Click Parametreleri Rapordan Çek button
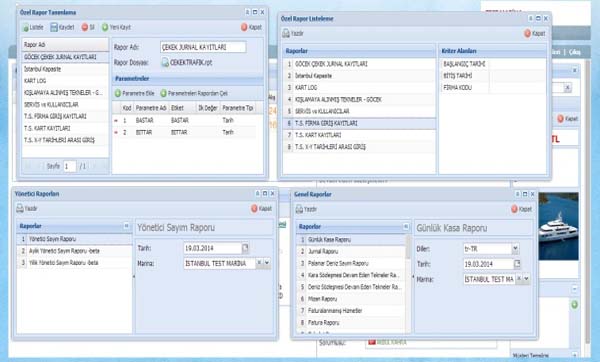 click(194, 93)
